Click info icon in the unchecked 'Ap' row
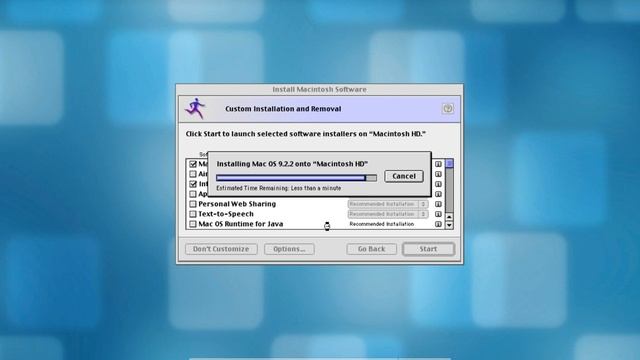Viewport: 640px width, 360px height. pos(438,194)
